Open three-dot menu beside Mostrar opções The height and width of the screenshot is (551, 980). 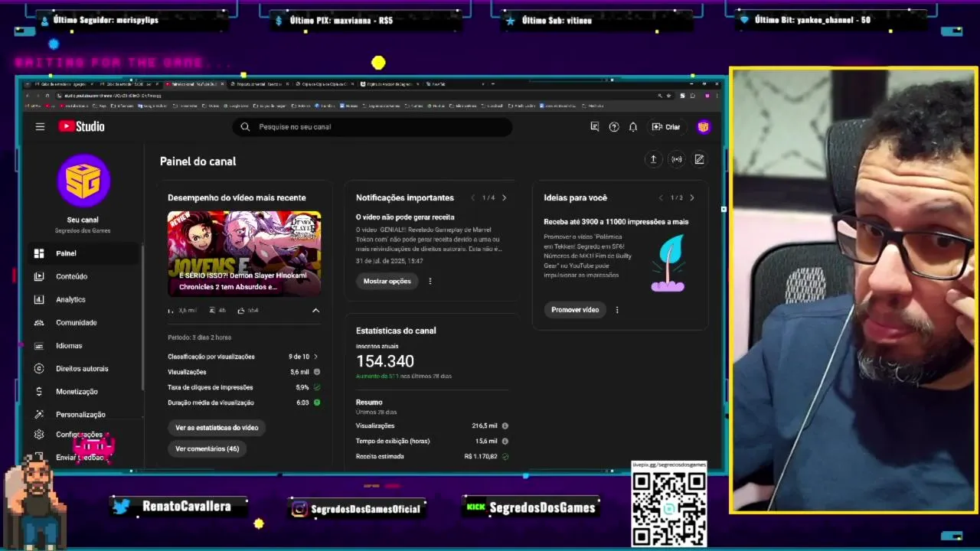pos(430,281)
